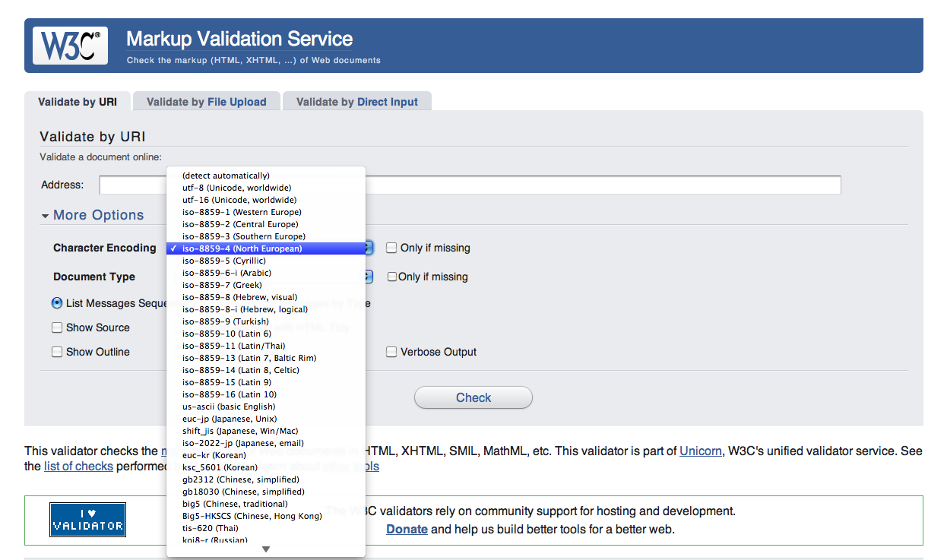Open the Unicorn link
Image resolution: width=947 pixels, height=560 pixels.
[700, 451]
